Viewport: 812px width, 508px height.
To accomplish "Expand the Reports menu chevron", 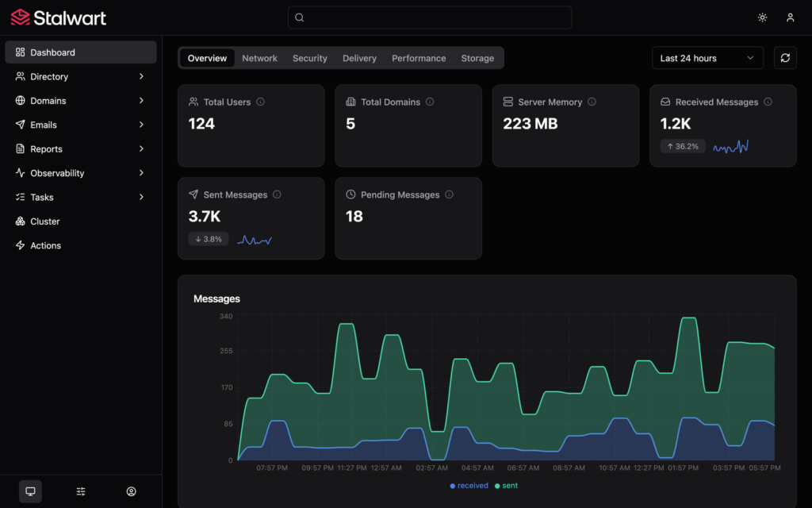I will pyautogui.click(x=141, y=148).
